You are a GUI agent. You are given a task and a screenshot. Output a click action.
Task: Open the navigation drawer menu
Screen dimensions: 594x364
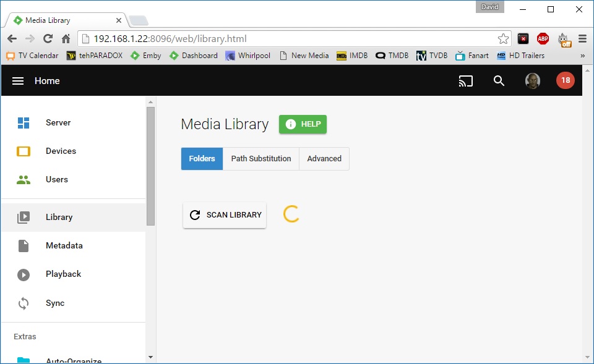[x=18, y=80]
